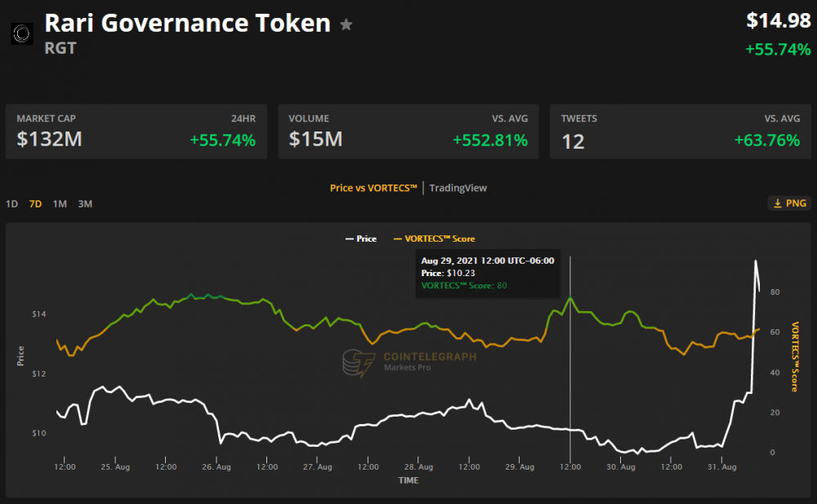
Task: Click the 30. Aug date on time axis
Action: tap(621, 467)
